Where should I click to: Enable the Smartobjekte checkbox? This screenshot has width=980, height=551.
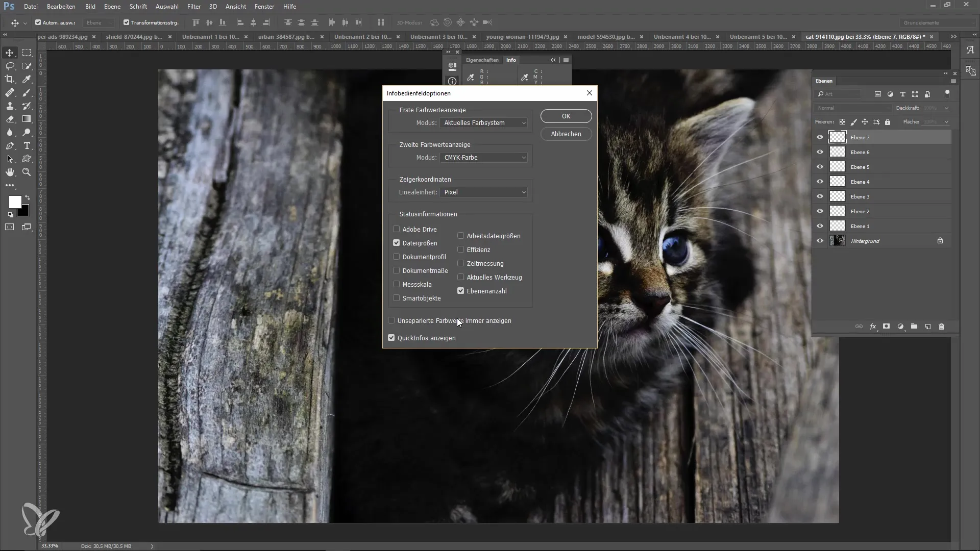(x=397, y=298)
